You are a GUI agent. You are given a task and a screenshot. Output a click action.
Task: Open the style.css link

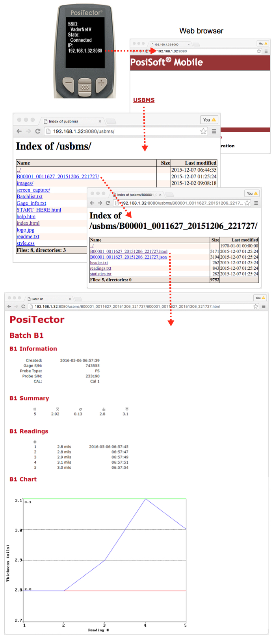point(26,244)
